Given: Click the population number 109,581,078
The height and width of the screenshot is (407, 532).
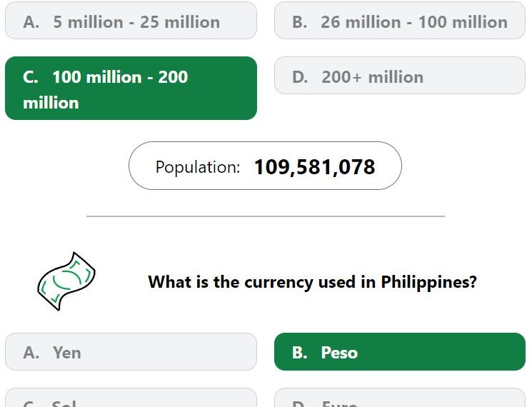Looking at the screenshot, I should click(x=314, y=167).
